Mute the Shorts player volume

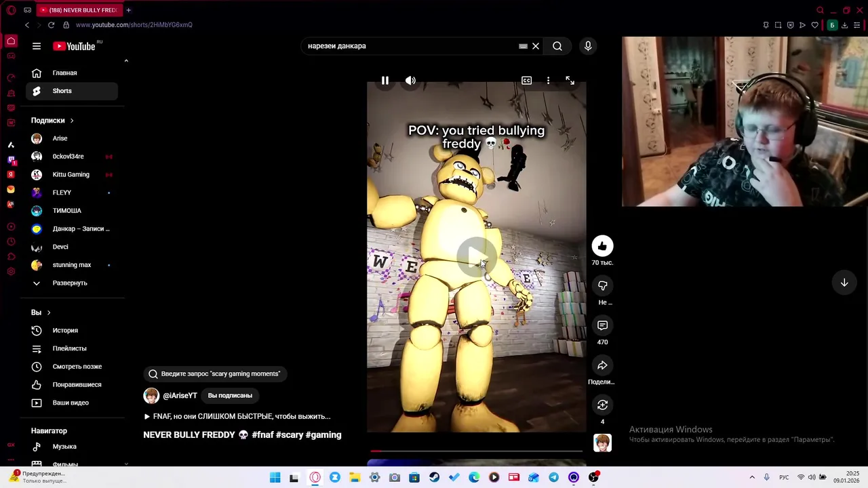pos(410,81)
